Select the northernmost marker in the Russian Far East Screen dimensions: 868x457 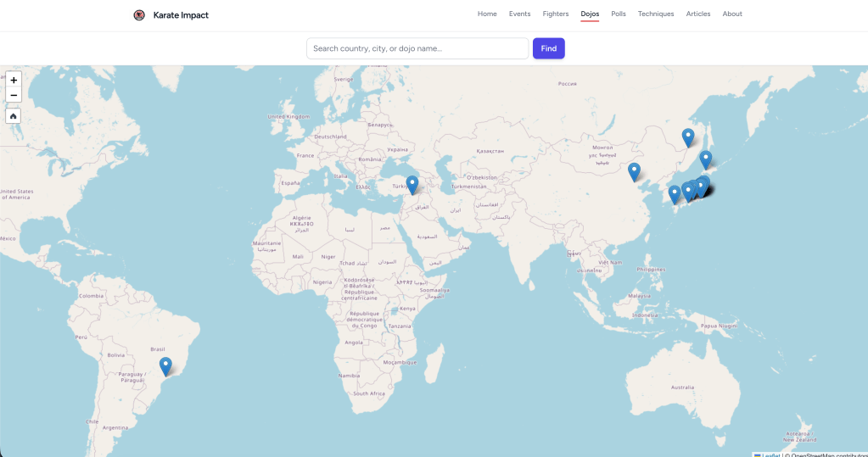click(x=688, y=137)
